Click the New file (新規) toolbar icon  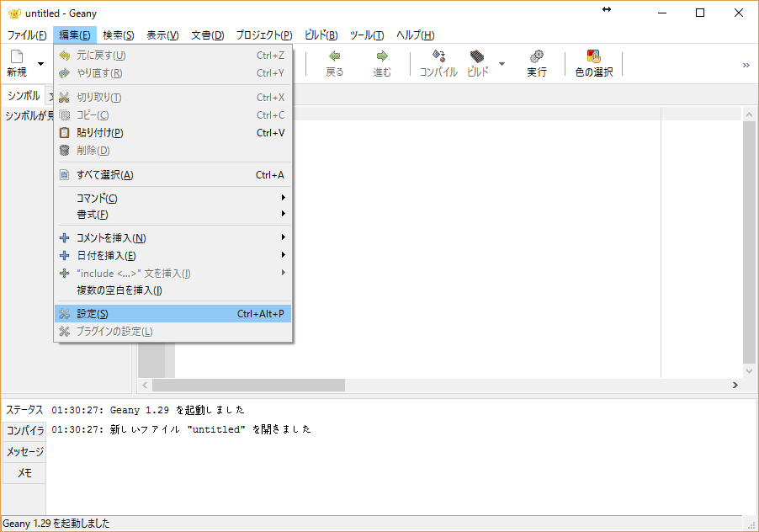17,56
